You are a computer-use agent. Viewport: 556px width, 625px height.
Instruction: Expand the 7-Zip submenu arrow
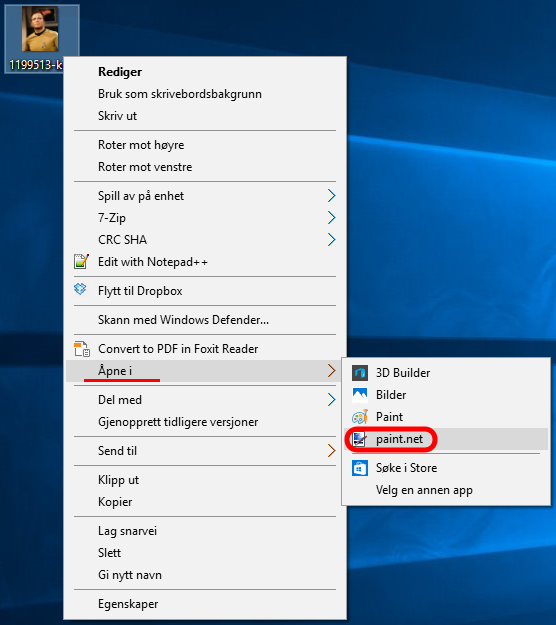(x=332, y=218)
